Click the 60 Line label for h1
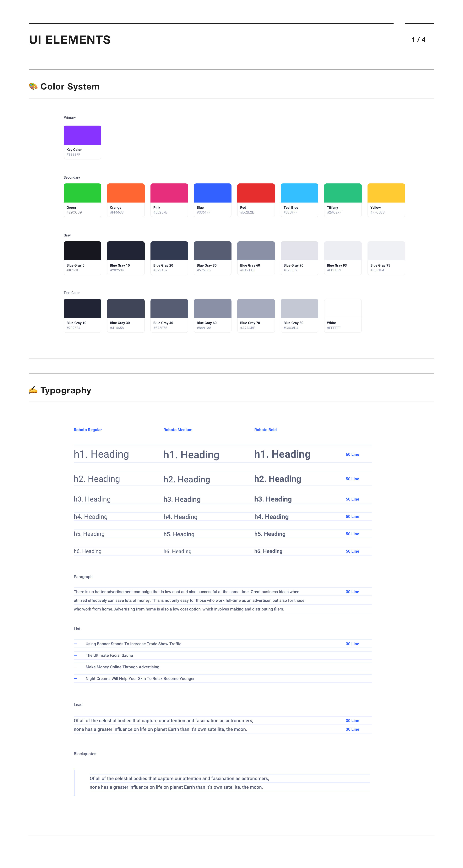 click(x=352, y=455)
